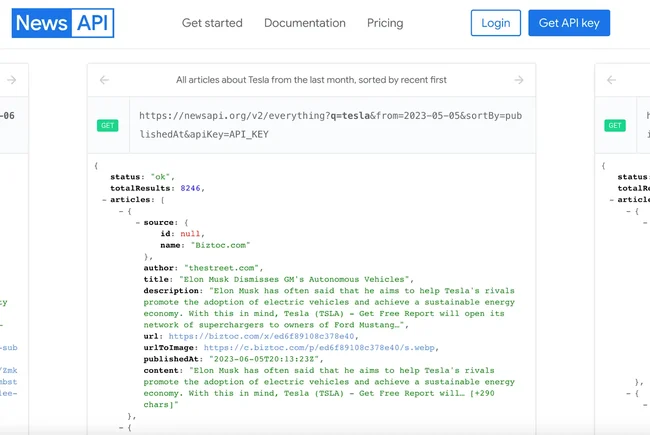
Task: Click the description key label
Action: (171, 291)
